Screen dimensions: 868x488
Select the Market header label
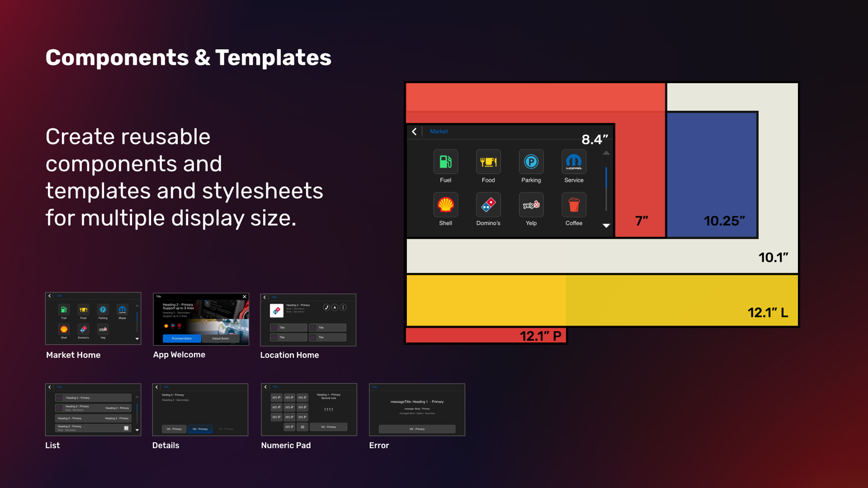coord(439,131)
